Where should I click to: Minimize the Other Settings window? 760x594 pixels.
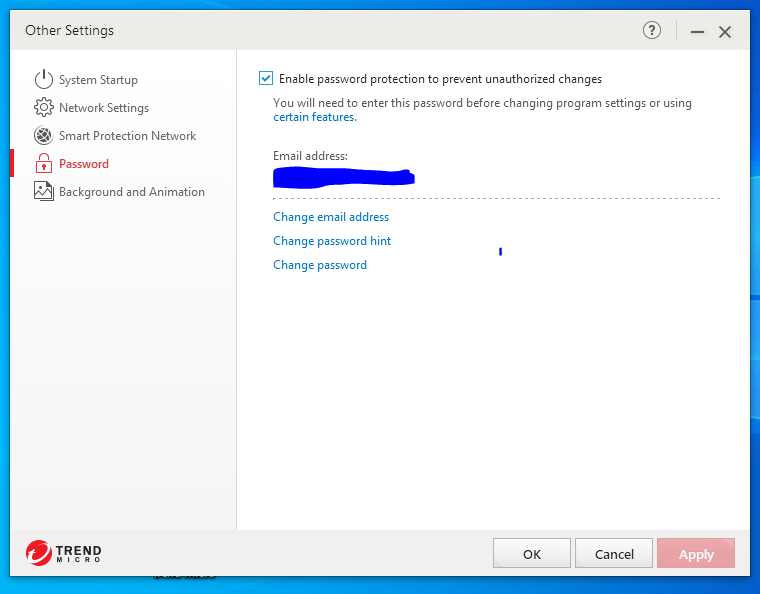click(697, 31)
